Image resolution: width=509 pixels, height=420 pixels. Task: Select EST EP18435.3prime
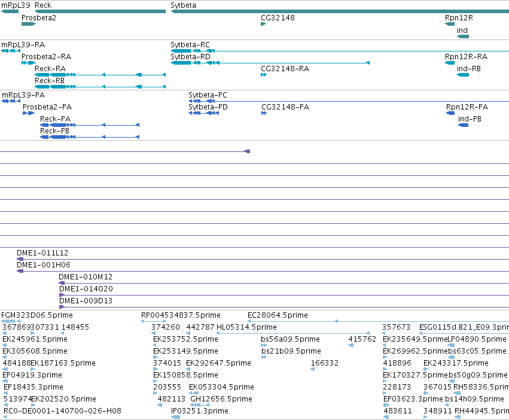(33, 387)
